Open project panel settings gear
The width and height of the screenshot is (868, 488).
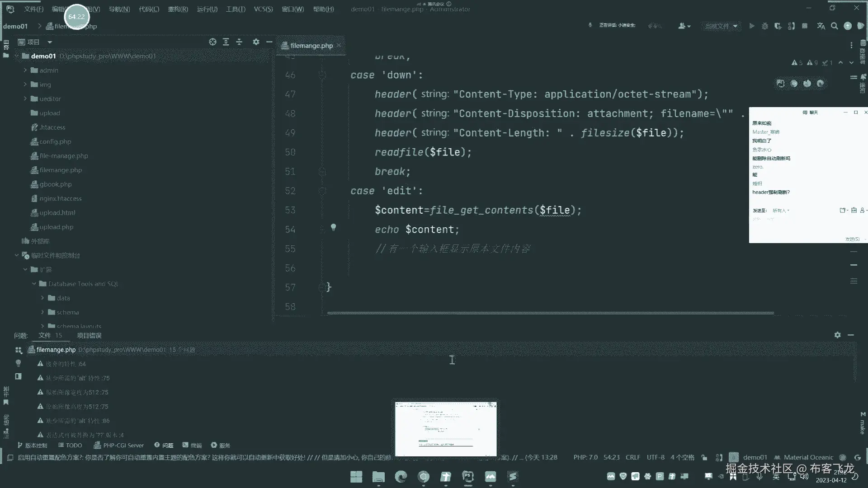256,42
